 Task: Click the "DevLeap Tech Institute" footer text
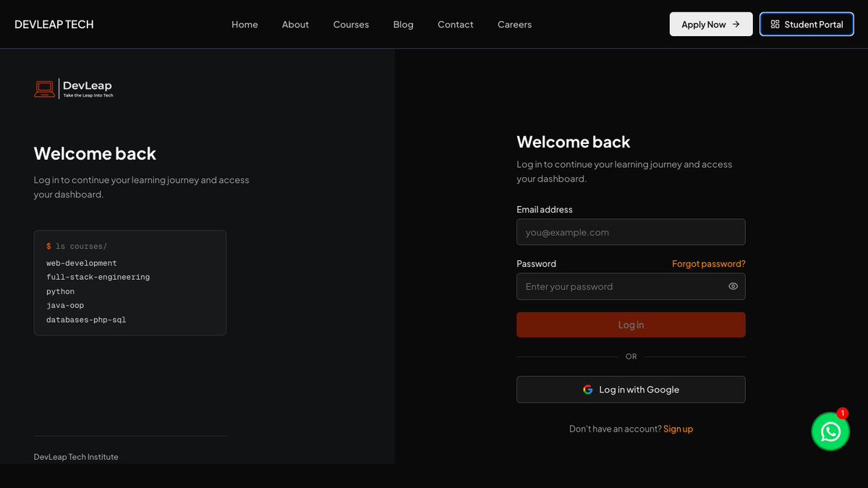click(x=76, y=457)
